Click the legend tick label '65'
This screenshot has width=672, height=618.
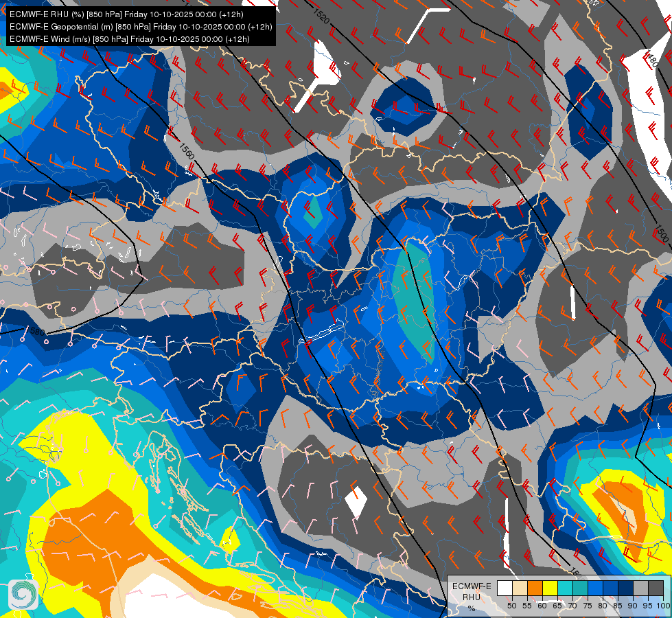point(557,606)
